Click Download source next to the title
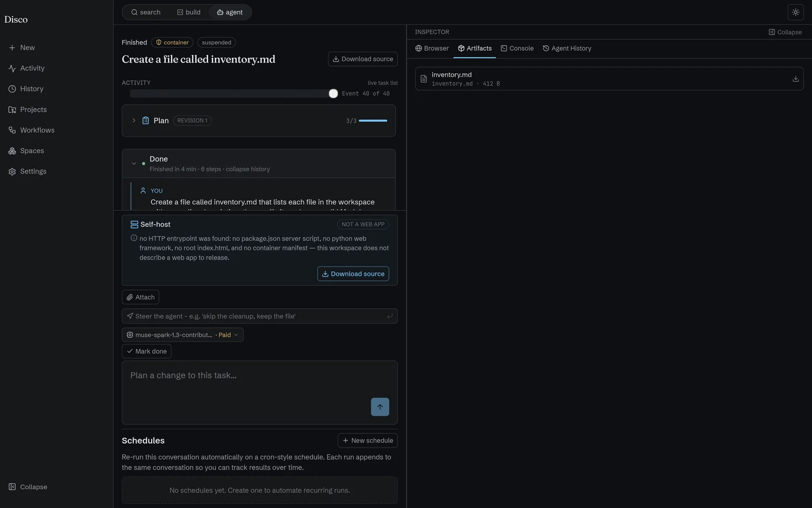 pyautogui.click(x=363, y=59)
